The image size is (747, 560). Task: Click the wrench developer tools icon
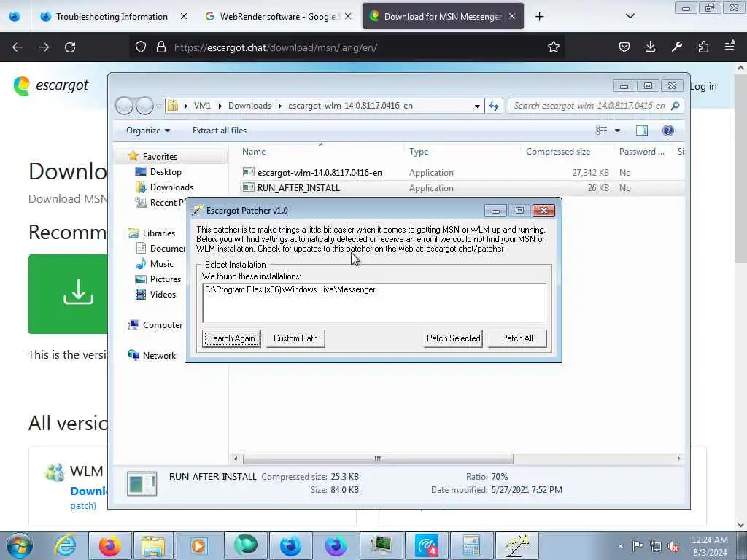pos(677,47)
